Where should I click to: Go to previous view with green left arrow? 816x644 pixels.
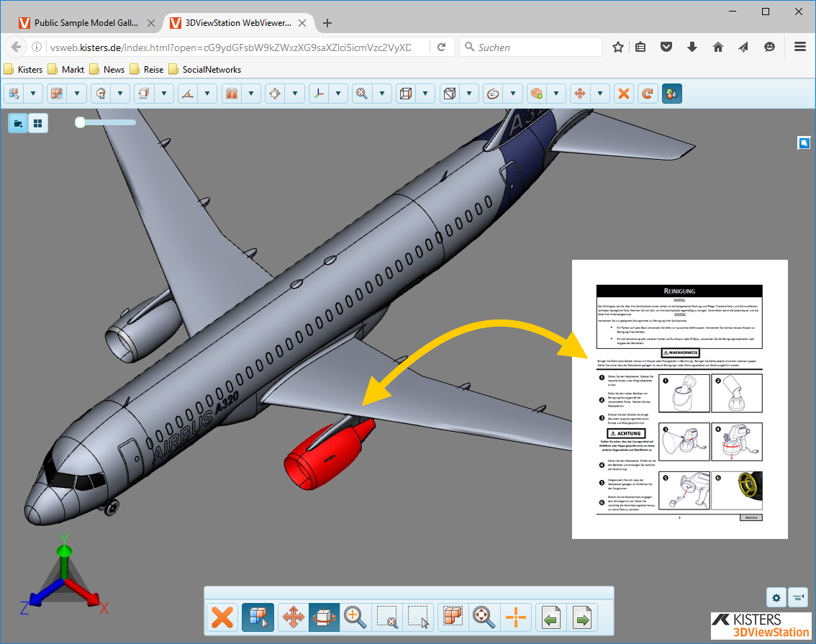pos(551,617)
